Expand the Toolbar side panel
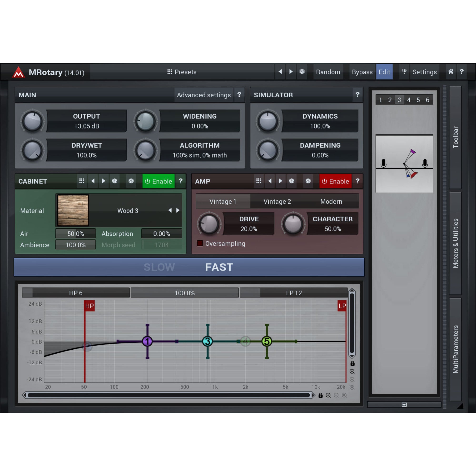This screenshot has height=476, width=476. point(455,137)
